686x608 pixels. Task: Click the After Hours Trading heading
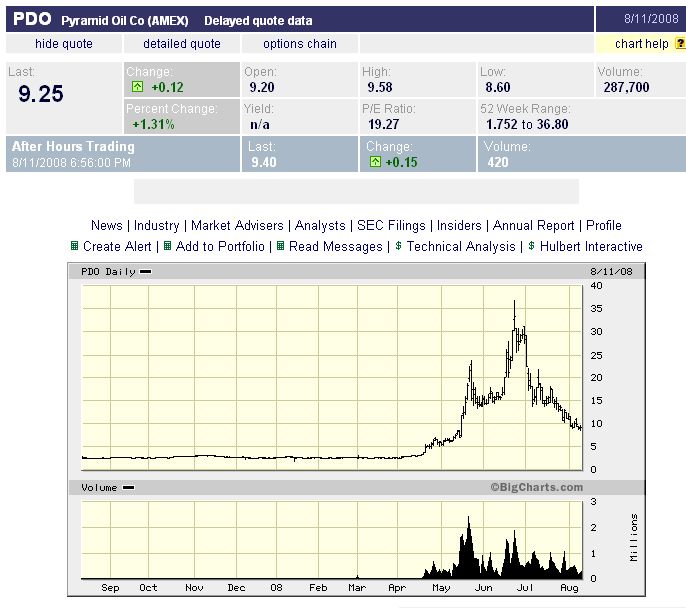(x=73, y=146)
